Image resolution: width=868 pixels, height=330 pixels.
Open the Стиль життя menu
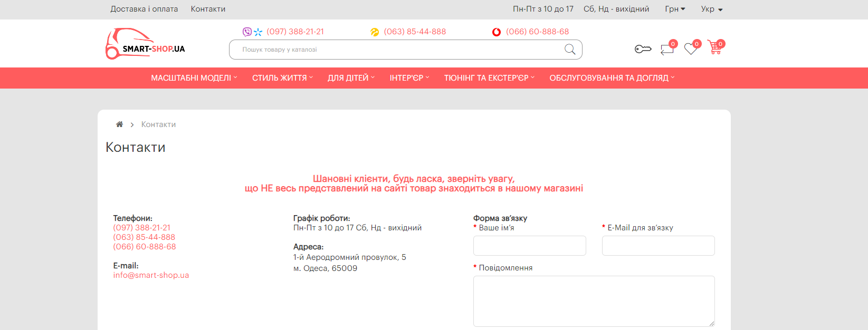[282, 78]
